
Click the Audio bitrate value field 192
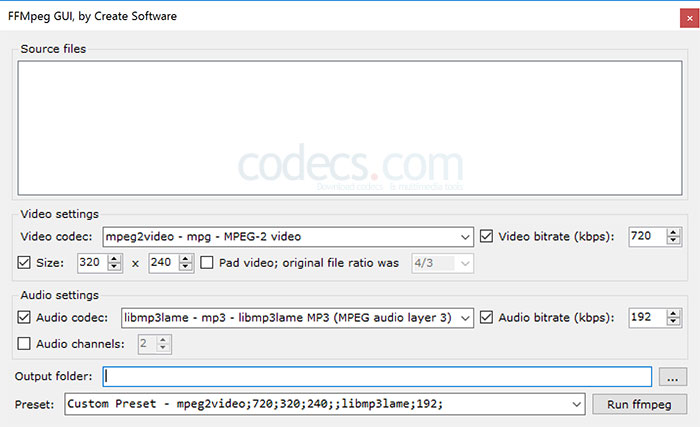pos(647,318)
